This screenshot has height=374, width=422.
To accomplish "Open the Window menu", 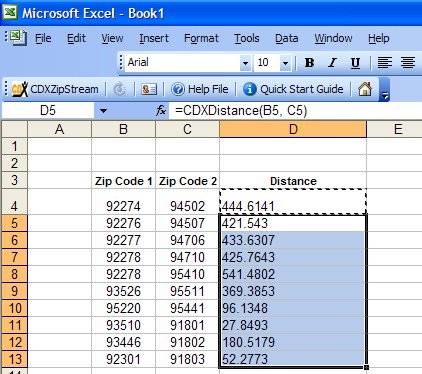I will click(333, 38).
